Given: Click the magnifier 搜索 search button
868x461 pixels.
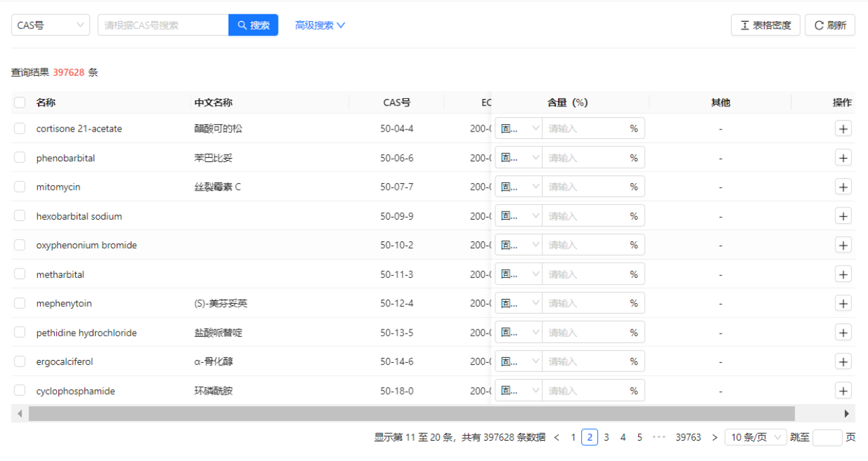Looking at the screenshot, I should click(x=253, y=25).
